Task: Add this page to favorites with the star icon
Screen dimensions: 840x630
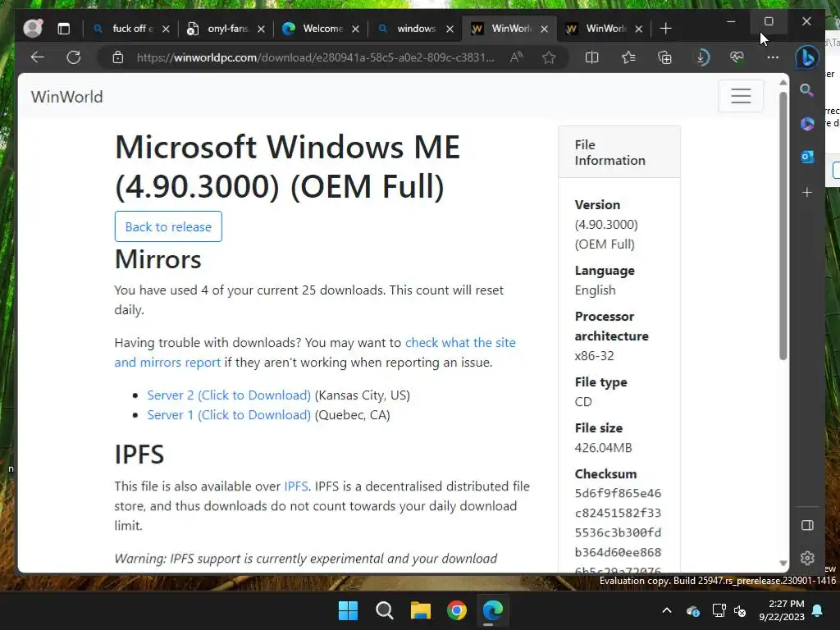Action: point(549,57)
